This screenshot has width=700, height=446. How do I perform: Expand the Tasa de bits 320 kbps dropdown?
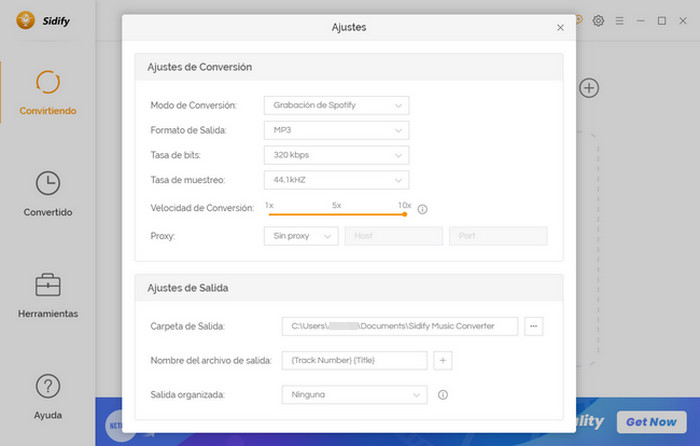(x=336, y=155)
